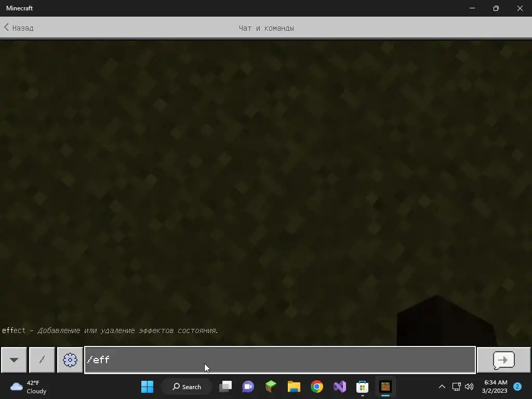Open File Explorer from taskbar
Image resolution: width=532 pixels, height=399 pixels.
pos(294,387)
